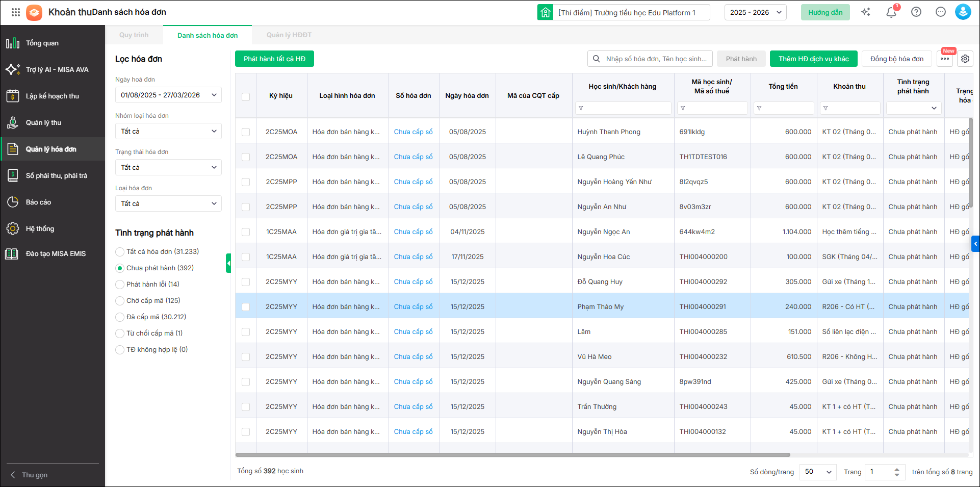Screen dimensions: 980x487
Task: Open the notification bell
Action: point(891,13)
